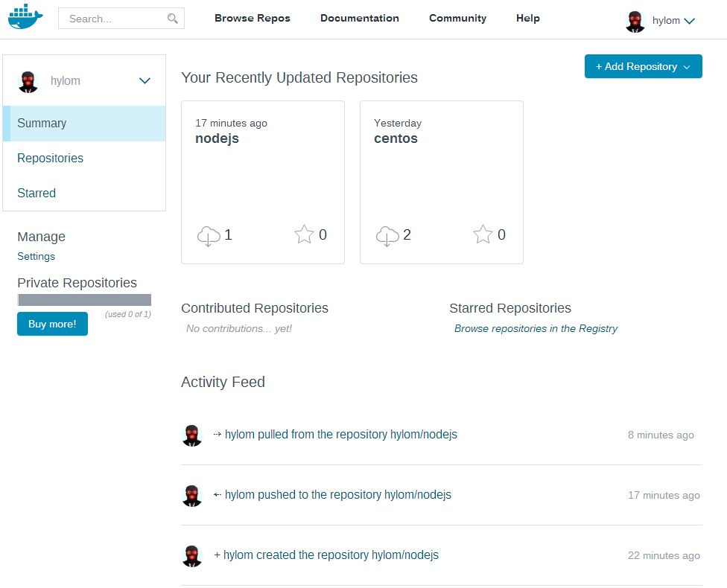Open Browse repositories in the Registry link
The image size is (727, 588).
coord(536,328)
